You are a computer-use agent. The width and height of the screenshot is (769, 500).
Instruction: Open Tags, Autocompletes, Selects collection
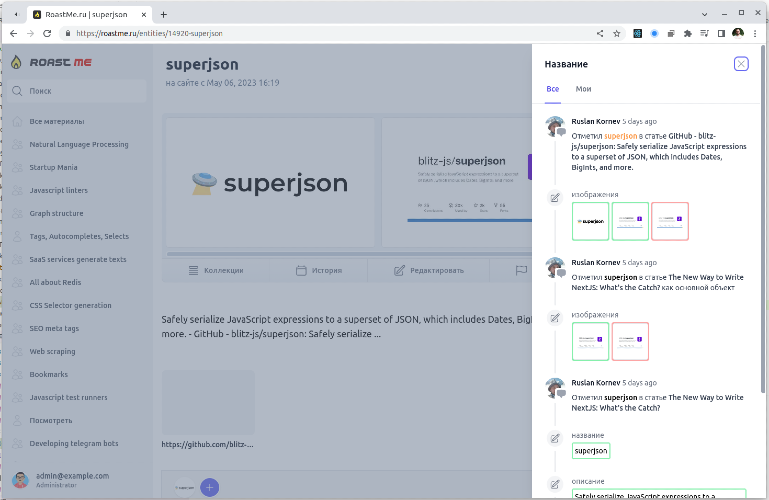click(79, 236)
